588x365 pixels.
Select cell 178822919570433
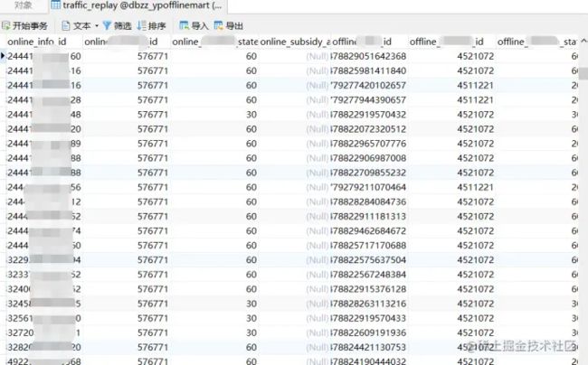368,318
